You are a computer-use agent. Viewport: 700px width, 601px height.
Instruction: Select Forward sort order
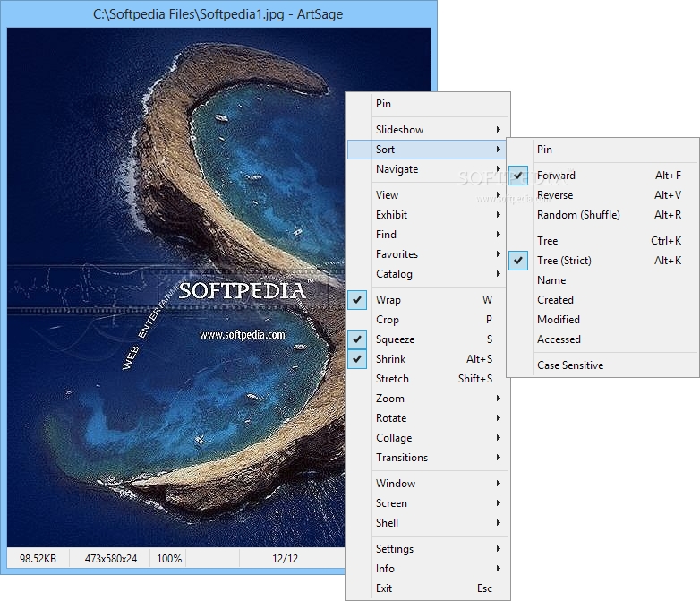pos(602,176)
